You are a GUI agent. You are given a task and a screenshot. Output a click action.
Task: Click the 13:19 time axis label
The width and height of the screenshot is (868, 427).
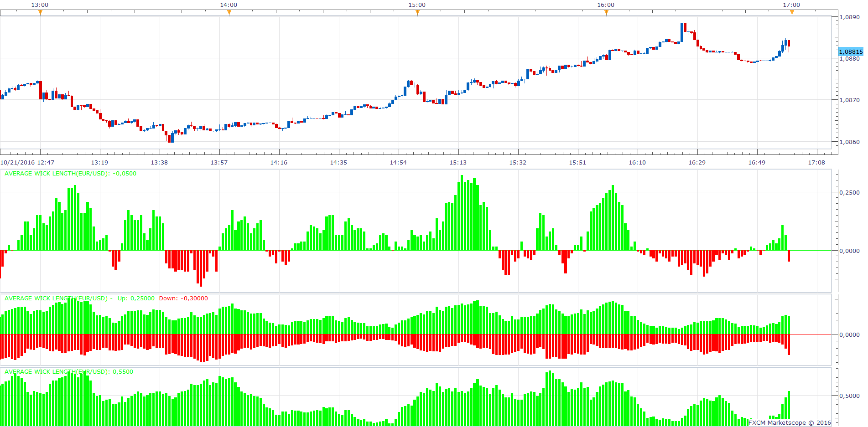[99, 163]
